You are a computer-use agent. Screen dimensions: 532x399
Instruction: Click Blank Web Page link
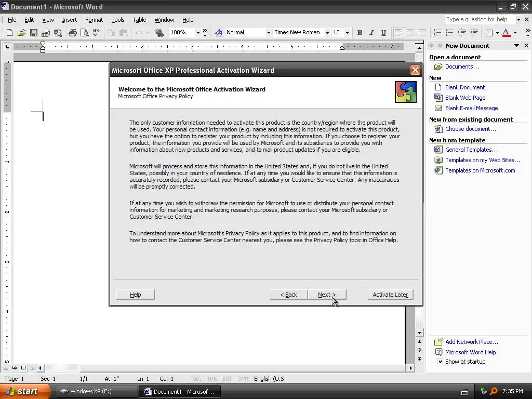click(465, 98)
